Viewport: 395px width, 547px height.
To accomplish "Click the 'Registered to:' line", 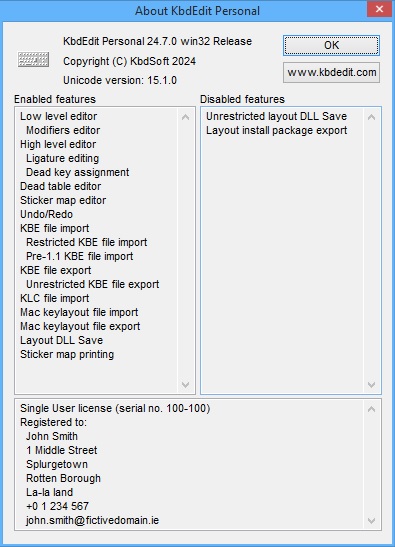I will [53, 422].
